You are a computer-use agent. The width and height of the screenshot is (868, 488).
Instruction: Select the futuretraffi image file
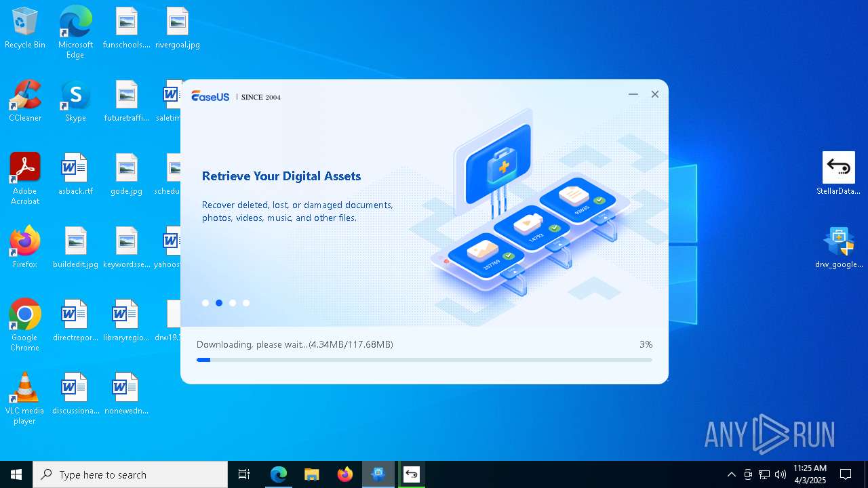pyautogui.click(x=127, y=102)
